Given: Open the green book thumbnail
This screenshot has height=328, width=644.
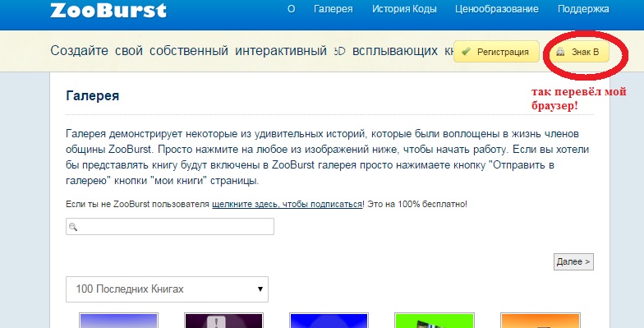Looking at the screenshot, I should 435,321.
